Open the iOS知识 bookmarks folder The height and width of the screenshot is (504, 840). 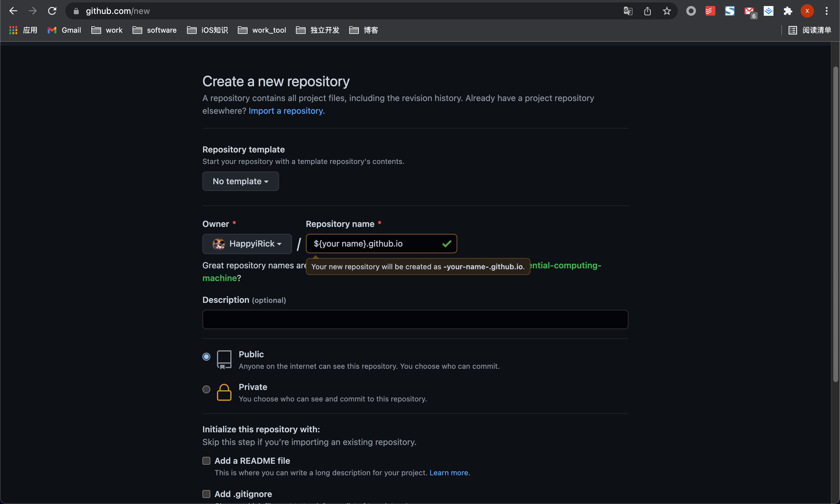[x=208, y=30]
